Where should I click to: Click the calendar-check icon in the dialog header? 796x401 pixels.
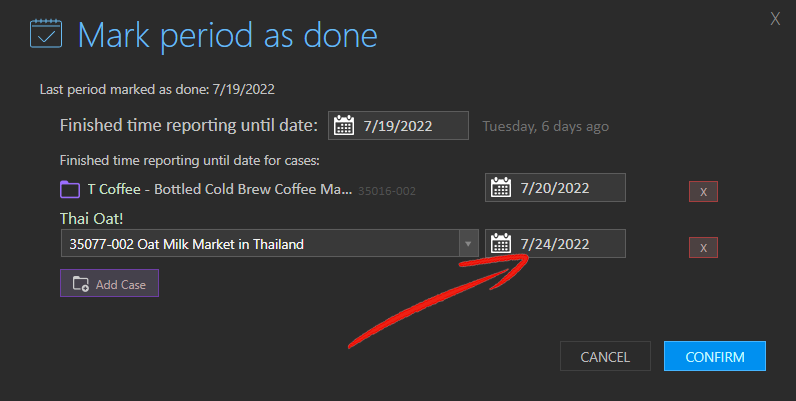(46, 34)
